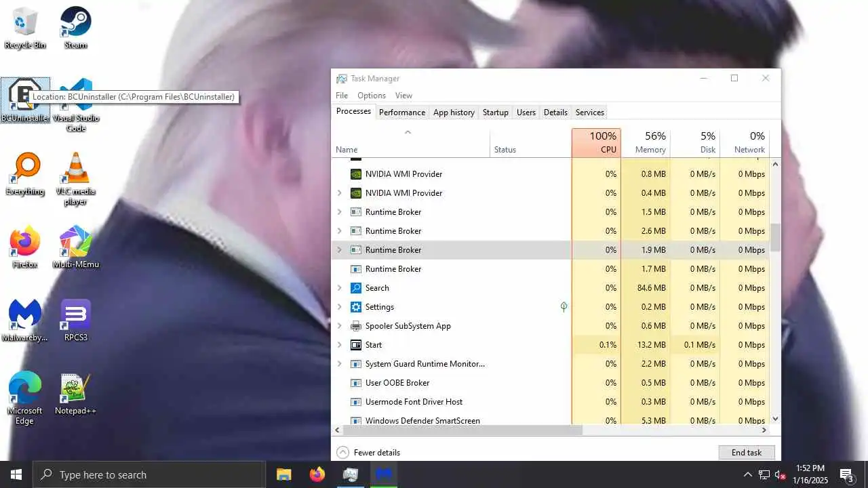The image size is (868, 488).
Task: Click the network icon in the system tray
Action: [764, 474]
